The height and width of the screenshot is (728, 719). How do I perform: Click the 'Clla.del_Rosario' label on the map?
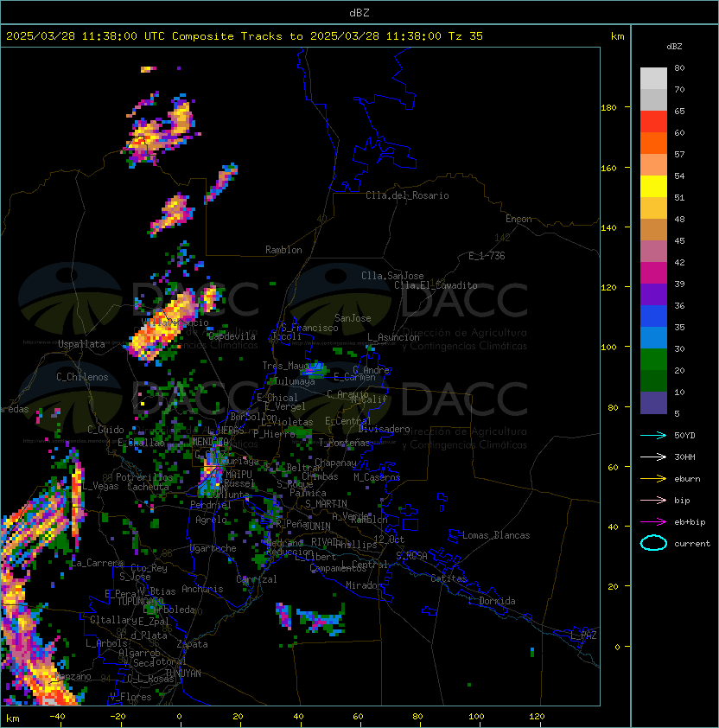407,195
